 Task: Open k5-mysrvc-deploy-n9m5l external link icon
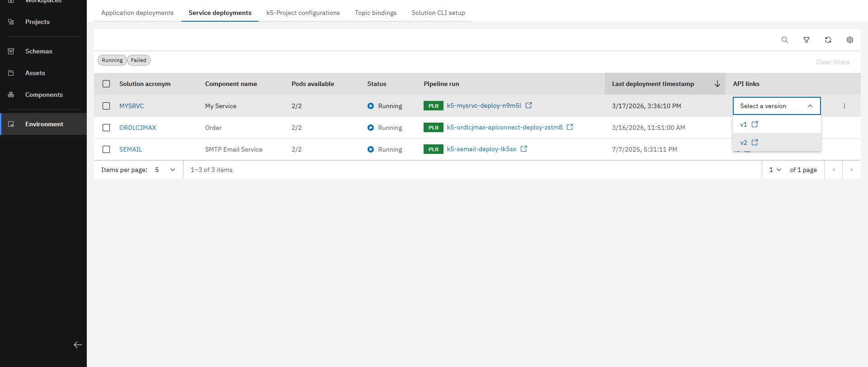[x=528, y=105]
